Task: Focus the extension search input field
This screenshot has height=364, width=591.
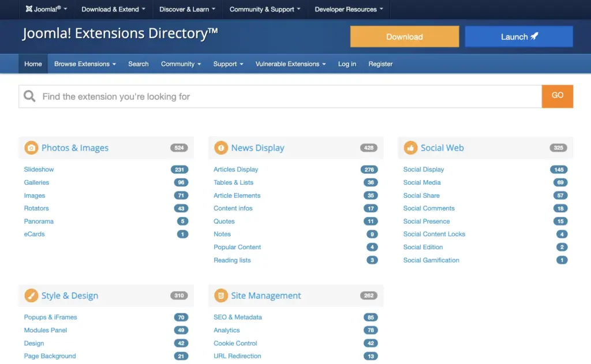Action: (280, 96)
